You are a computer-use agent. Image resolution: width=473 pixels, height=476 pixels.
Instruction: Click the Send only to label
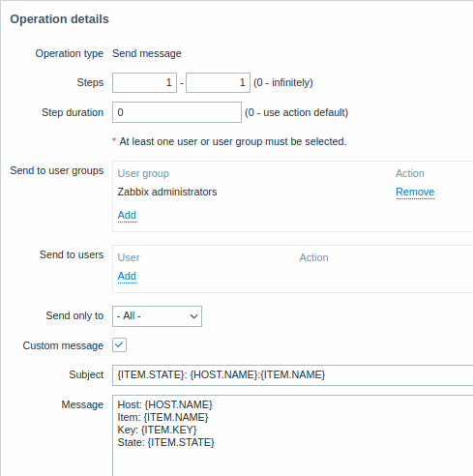click(74, 315)
